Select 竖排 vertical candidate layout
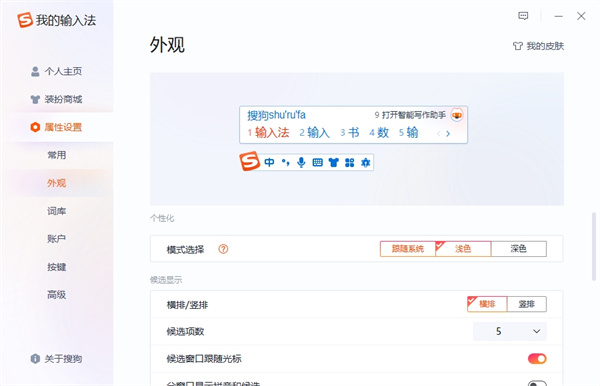This screenshot has width=600, height=386. coord(527,304)
